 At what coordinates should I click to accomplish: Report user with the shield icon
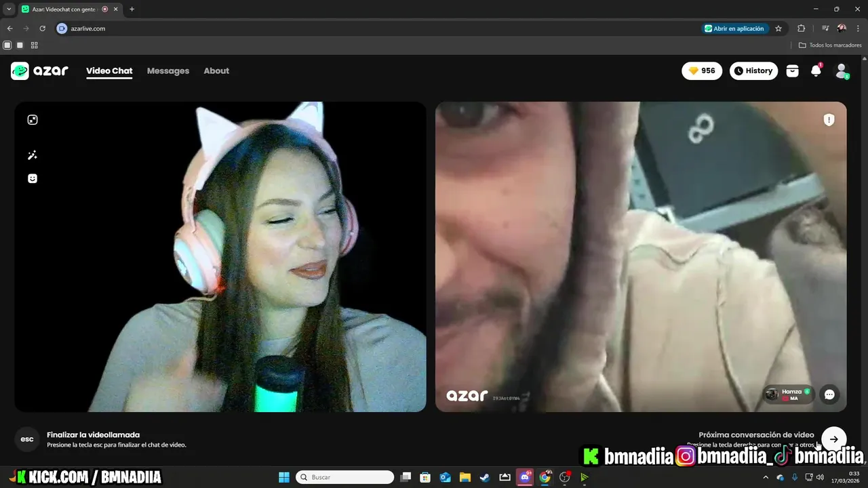[829, 120]
